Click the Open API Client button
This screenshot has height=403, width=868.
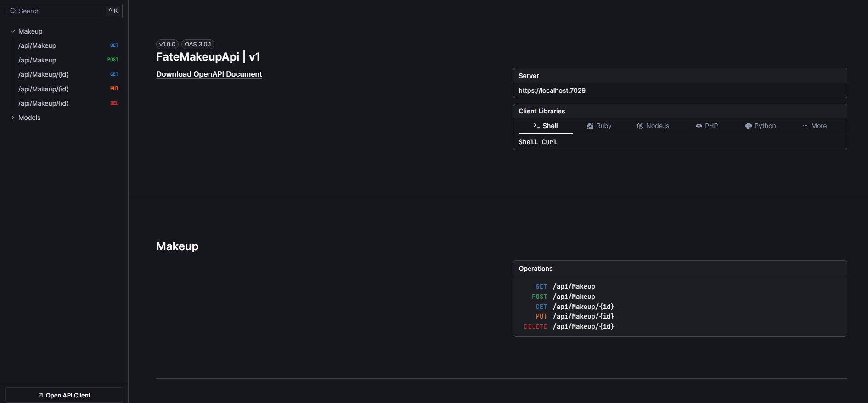[x=64, y=395]
